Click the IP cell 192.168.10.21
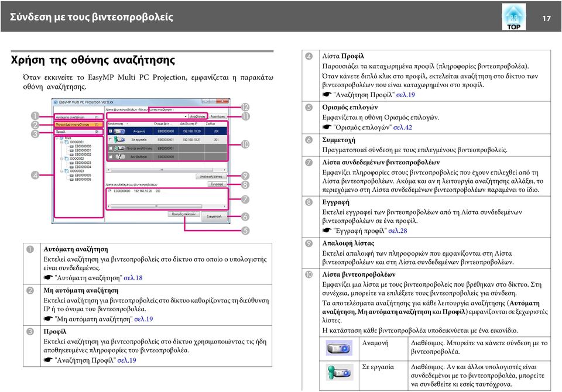Image resolution: width=562 pixels, height=392 pixels. click(x=191, y=139)
